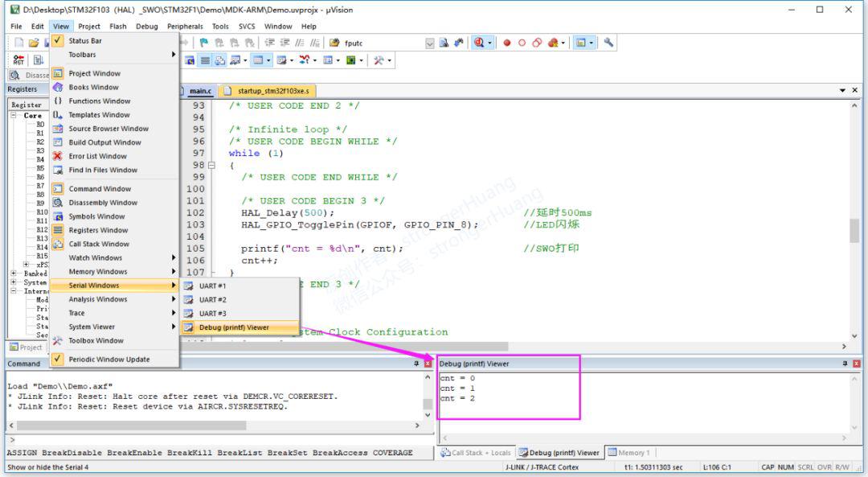This screenshot has width=868, height=477.
Task: Select the Project tab under Registers panel
Action: click(26, 347)
